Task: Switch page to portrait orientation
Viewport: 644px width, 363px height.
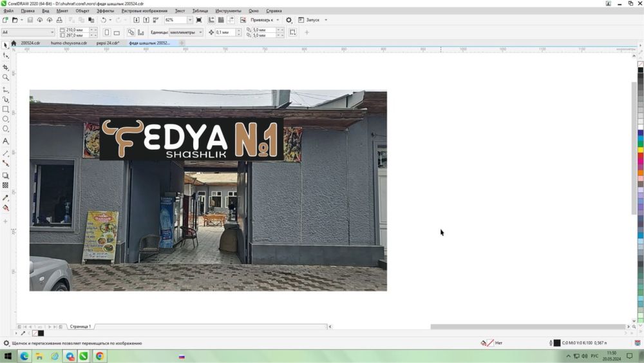Action: pyautogui.click(x=107, y=32)
